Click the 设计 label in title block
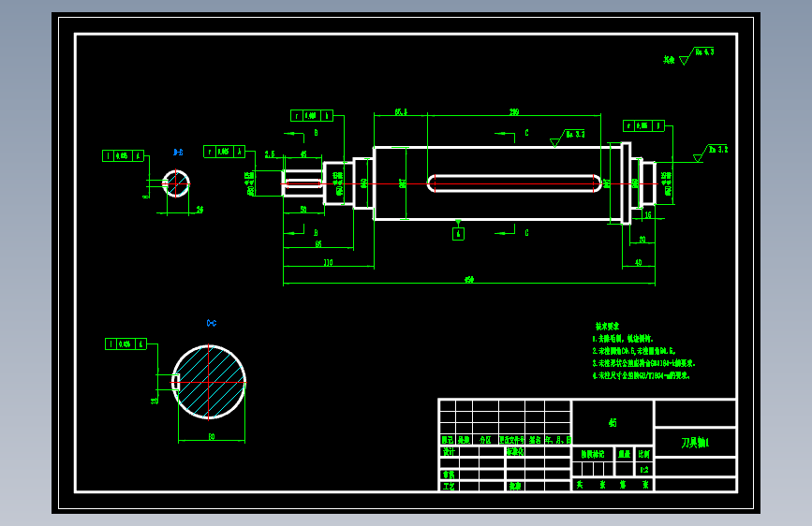The image size is (812, 526). 449,451
